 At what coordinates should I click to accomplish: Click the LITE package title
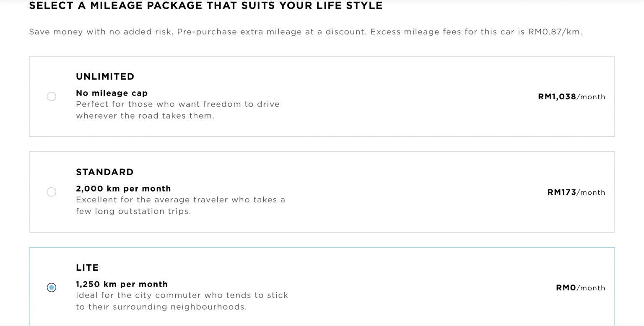coord(87,268)
